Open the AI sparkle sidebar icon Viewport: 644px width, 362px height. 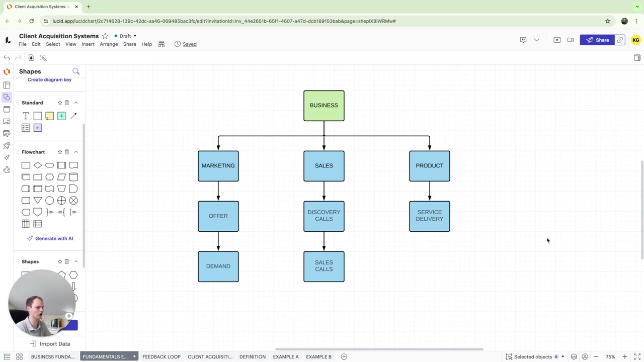click(x=7, y=157)
